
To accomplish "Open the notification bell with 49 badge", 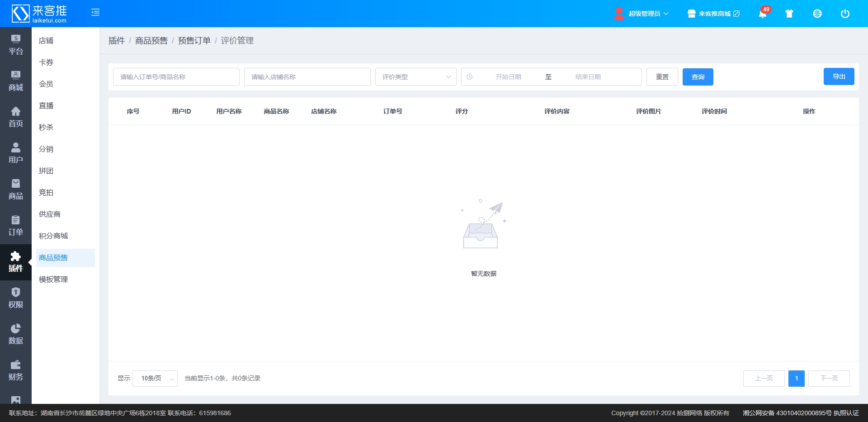I will click(763, 14).
